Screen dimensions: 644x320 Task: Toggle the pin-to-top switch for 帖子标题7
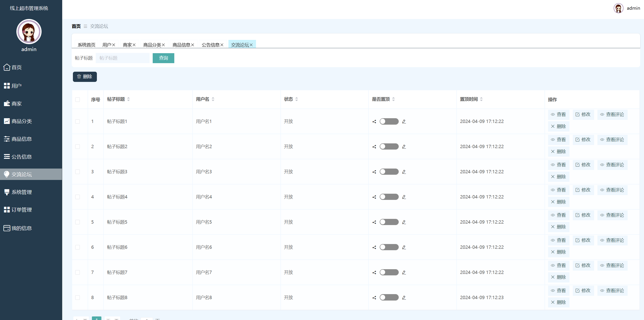[389, 272]
